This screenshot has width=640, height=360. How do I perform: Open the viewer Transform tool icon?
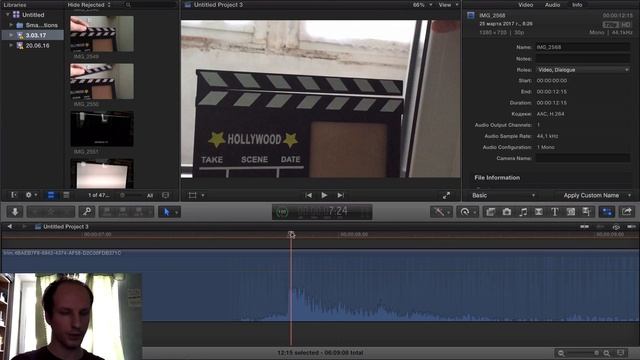192,196
